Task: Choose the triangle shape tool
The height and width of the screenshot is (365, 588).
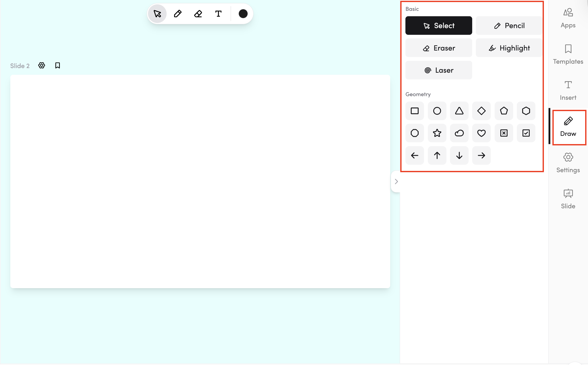Action: [459, 111]
